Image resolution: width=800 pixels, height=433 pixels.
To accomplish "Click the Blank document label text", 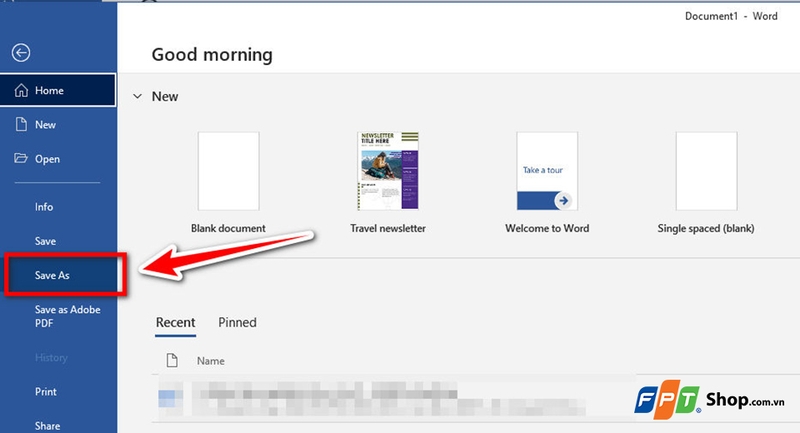I will (x=229, y=228).
